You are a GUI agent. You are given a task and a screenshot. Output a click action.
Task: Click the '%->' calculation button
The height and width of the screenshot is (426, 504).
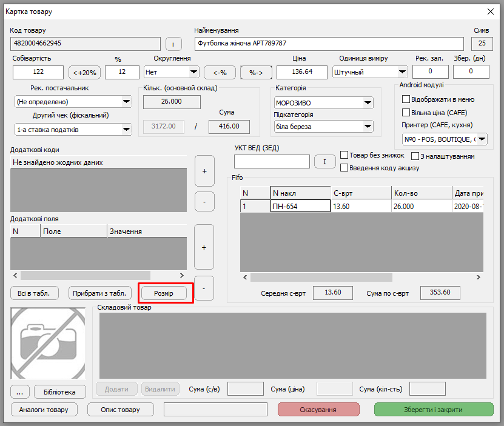[x=256, y=72]
